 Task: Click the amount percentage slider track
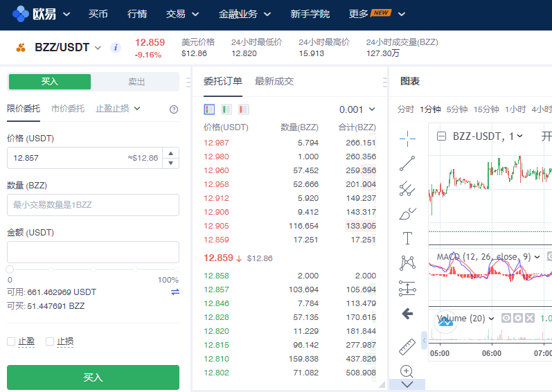93,269
